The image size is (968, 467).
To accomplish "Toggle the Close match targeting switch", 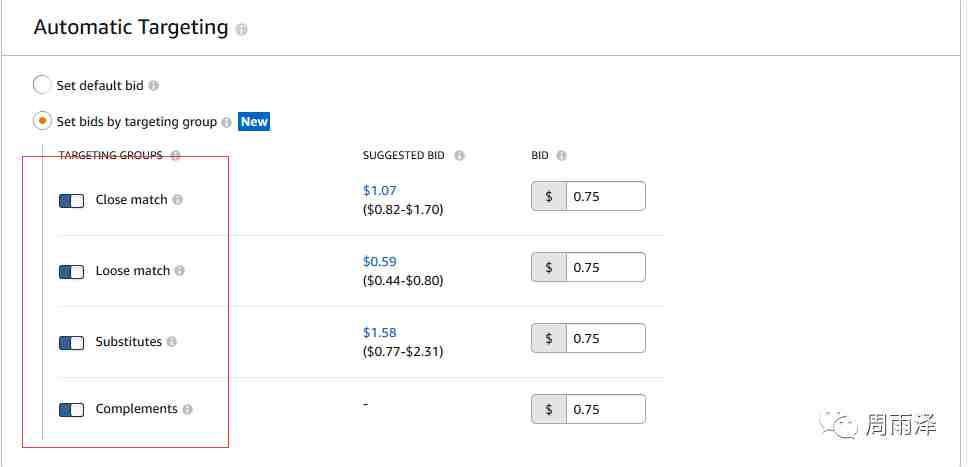I will pyautogui.click(x=72, y=201).
